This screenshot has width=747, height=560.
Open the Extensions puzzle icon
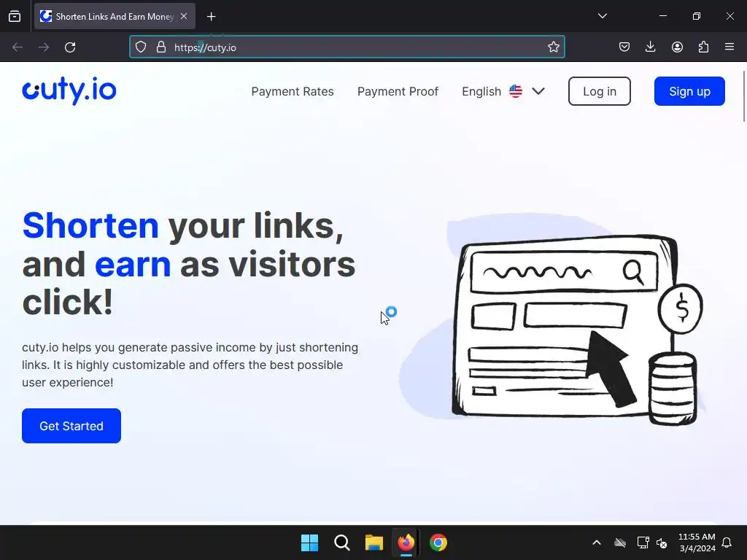(703, 47)
